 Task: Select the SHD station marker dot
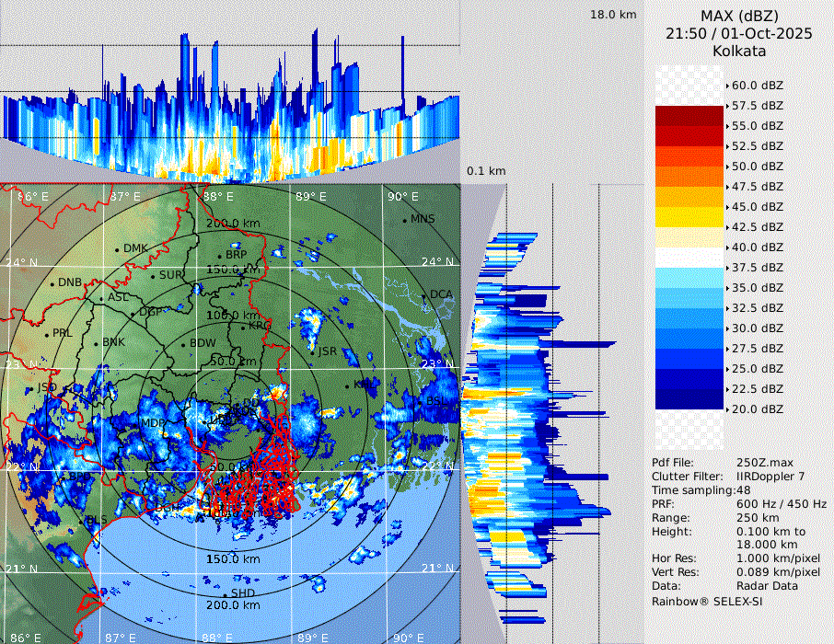[x=226, y=593]
